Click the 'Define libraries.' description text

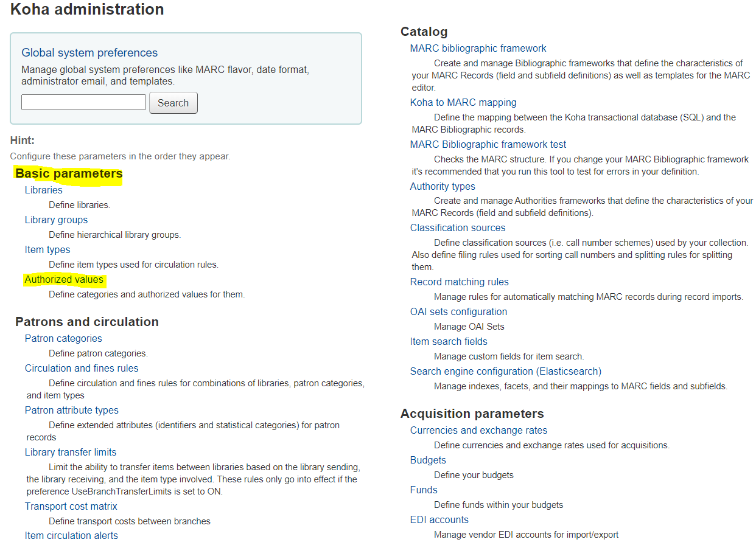coord(79,205)
